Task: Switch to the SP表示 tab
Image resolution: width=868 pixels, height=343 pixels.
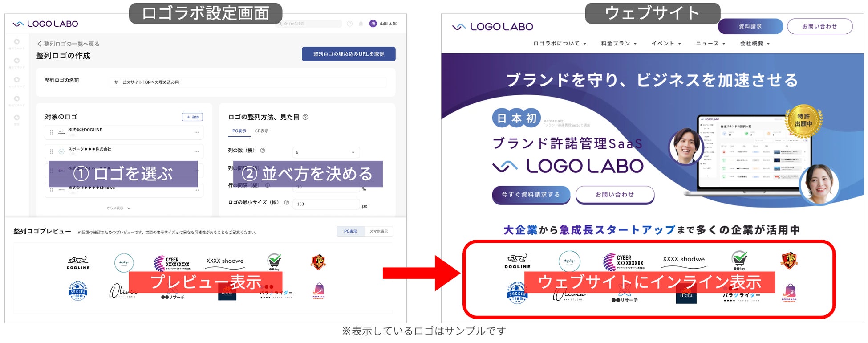Action: click(262, 131)
